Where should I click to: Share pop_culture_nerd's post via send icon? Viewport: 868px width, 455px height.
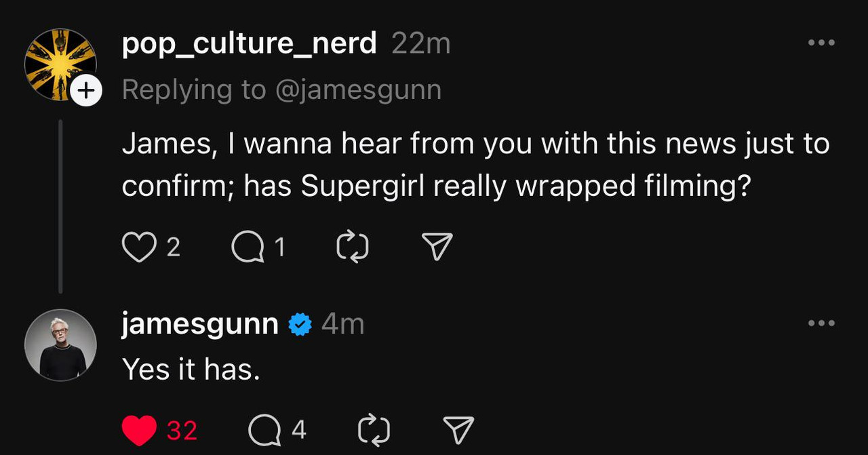point(437,248)
